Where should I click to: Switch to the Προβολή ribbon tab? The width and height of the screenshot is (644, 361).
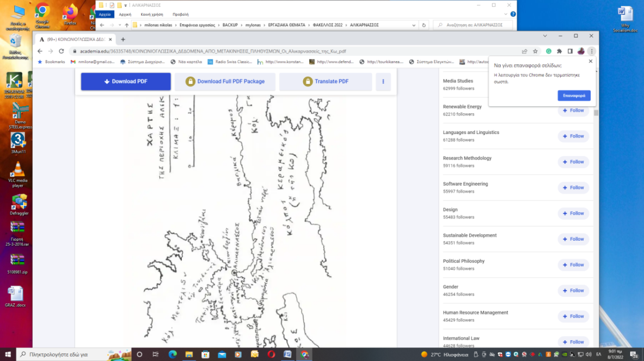click(x=180, y=14)
